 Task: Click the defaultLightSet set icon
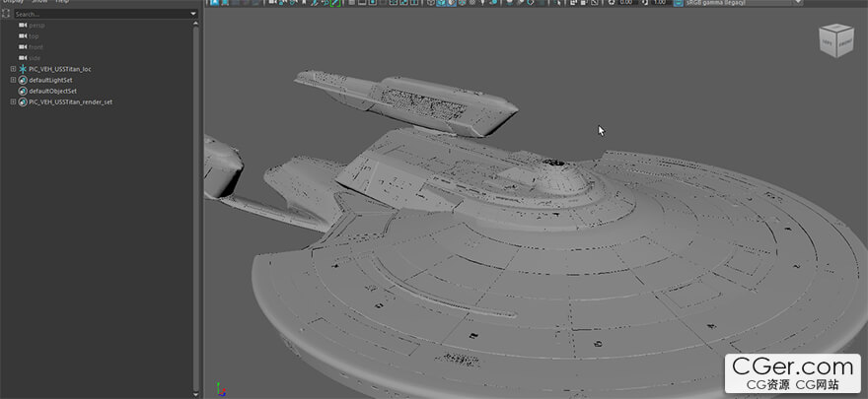tap(23, 80)
